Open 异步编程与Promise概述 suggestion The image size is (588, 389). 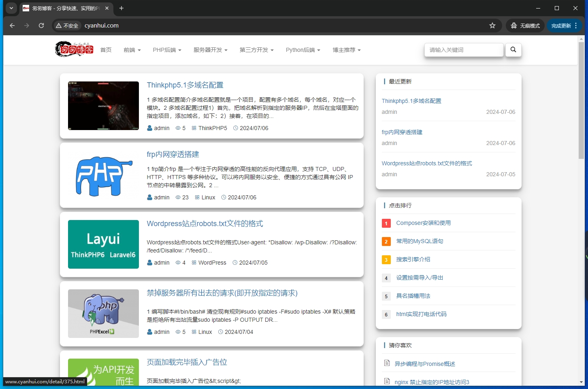(x=425, y=364)
